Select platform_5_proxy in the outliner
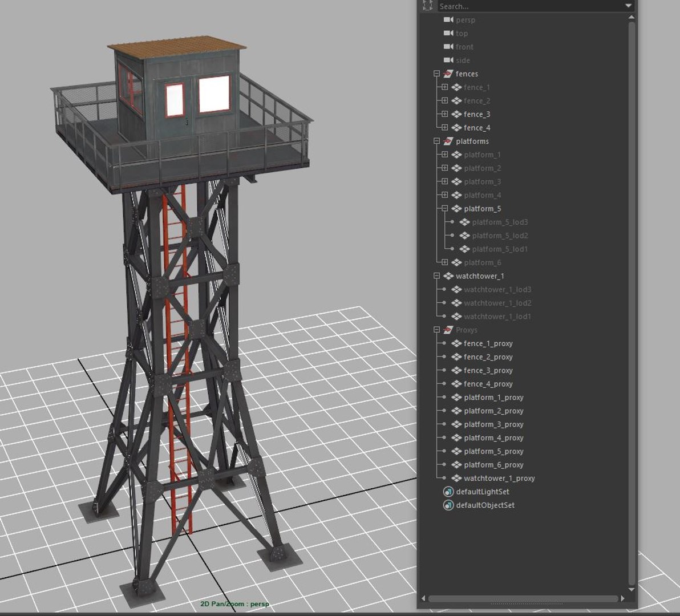The image size is (680, 616). pos(493,451)
